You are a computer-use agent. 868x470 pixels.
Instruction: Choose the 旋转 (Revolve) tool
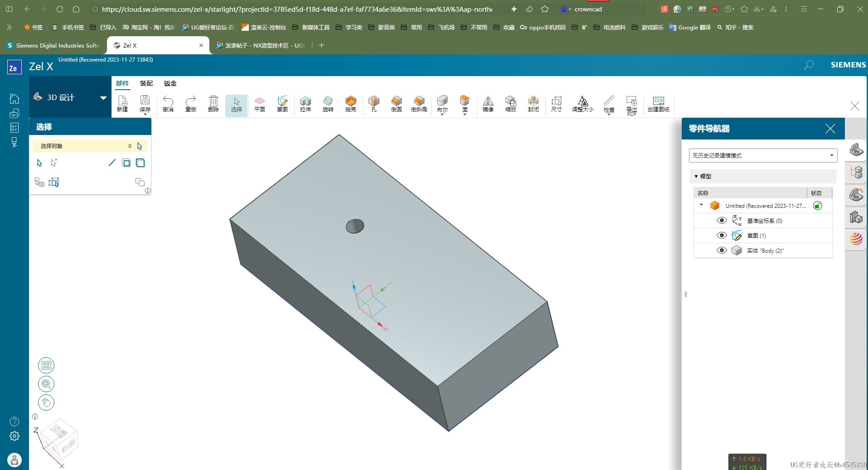coord(328,104)
